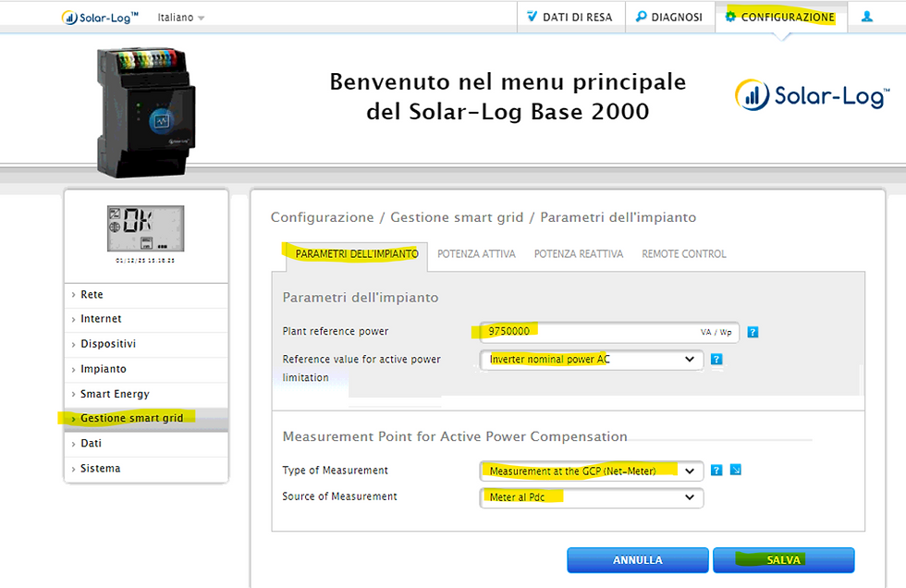The height and width of the screenshot is (588, 906).
Task: Click the CONFIGURAZIONE gear icon
Action: tap(730, 17)
